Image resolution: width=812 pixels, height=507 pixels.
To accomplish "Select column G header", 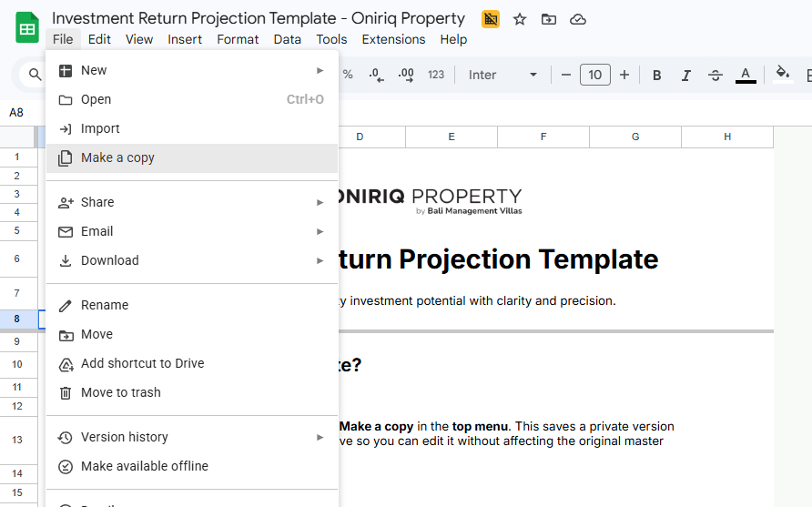I will (635, 137).
